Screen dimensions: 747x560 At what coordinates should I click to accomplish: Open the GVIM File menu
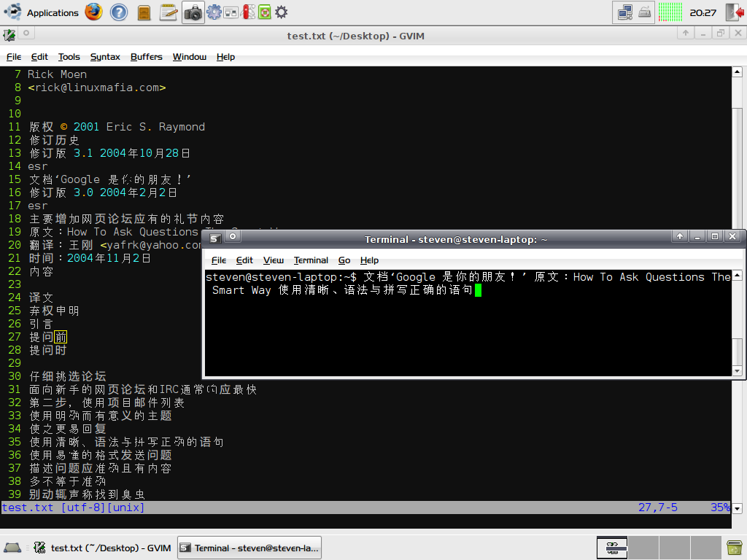coord(14,57)
